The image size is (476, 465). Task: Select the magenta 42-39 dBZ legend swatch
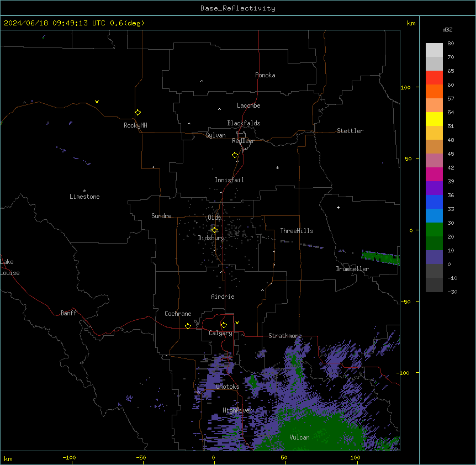pyautogui.click(x=434, y=174)
